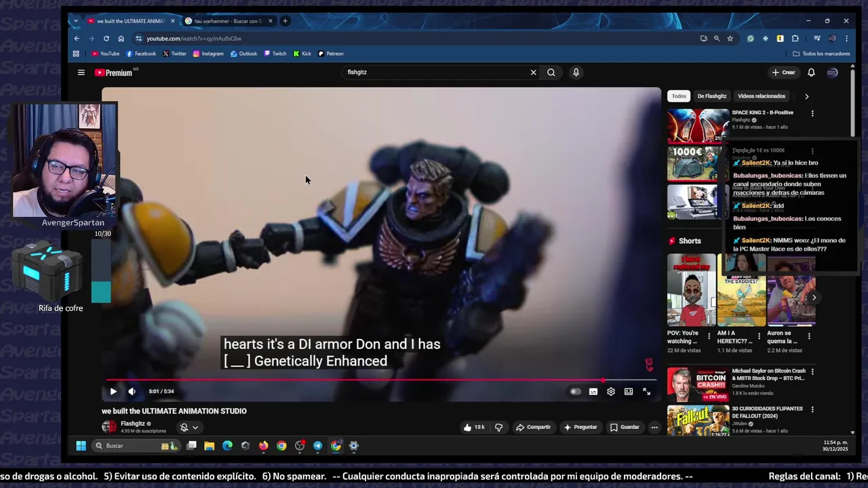
Task: Dislike the video with thumbs down
Action: tap(499, 427)
